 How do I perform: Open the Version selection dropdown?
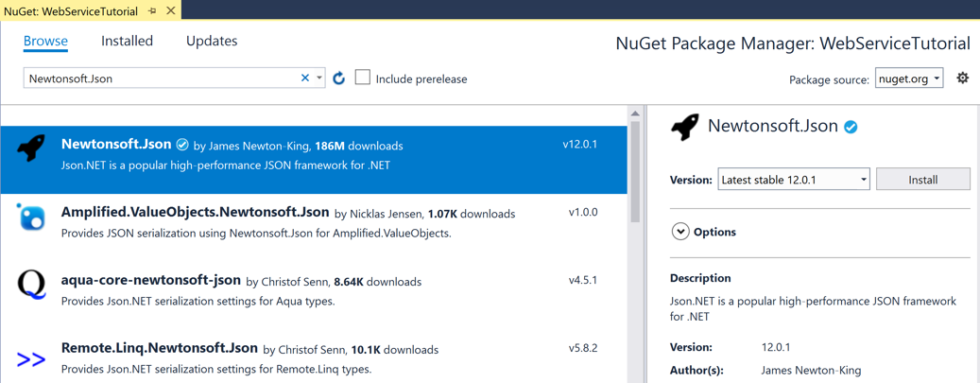pos(793,180)
